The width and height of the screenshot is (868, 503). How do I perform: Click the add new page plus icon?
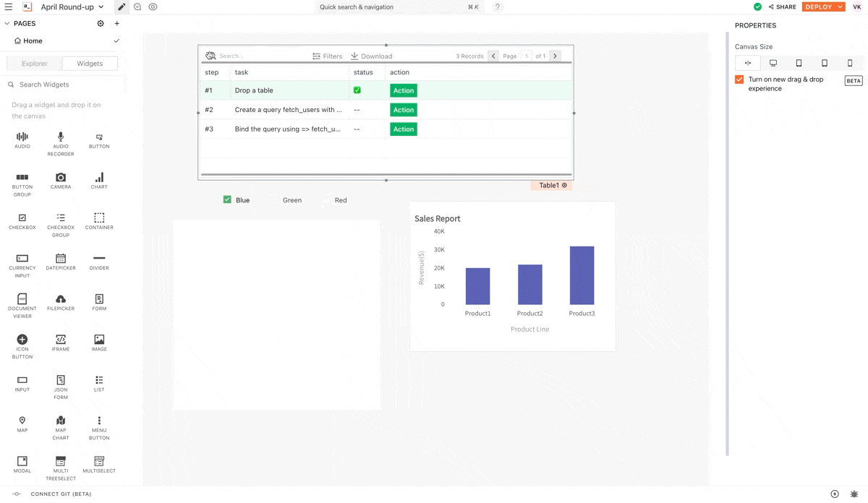[x=117, y=24]
